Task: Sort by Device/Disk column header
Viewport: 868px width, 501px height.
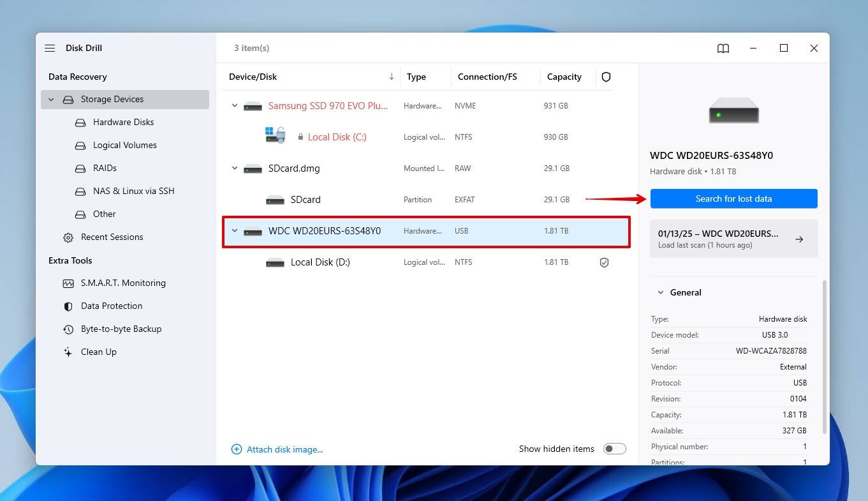Action: 253,77
